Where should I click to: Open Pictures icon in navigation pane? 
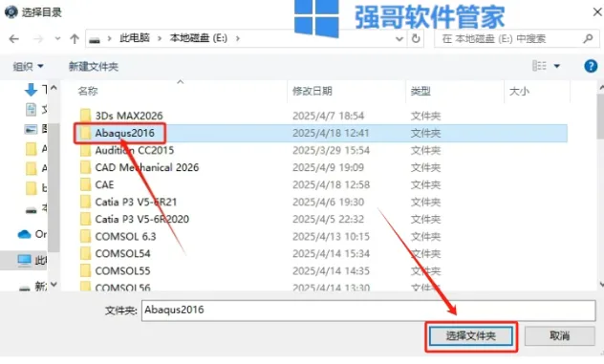[31, 129]
